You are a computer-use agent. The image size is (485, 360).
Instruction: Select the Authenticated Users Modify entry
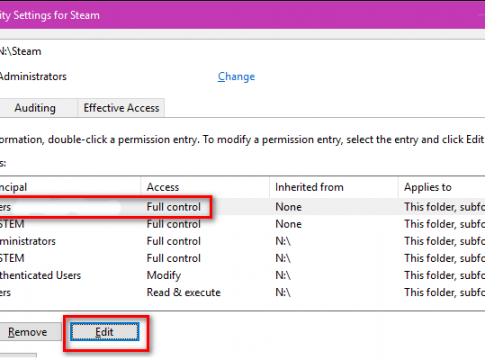[242, 275]
